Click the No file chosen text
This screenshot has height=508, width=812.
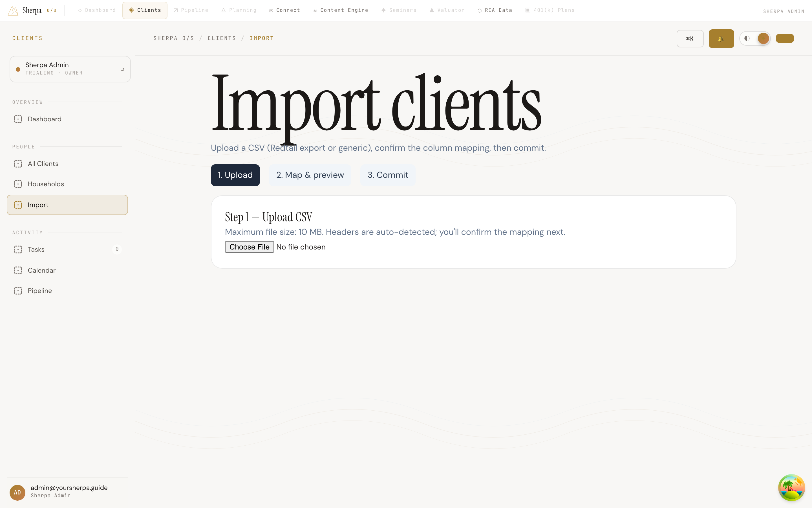tap(301, 247)
